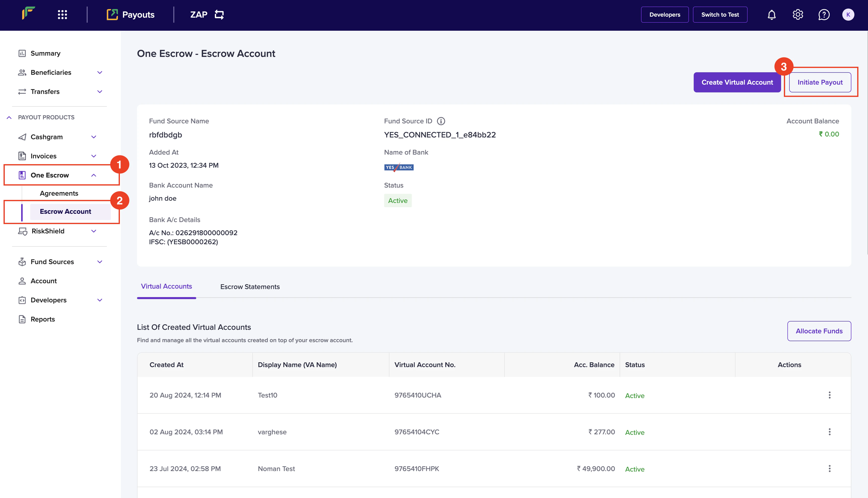Expand the Transfers sidebar section
This screenshot has height=498, width=868.
99,92
